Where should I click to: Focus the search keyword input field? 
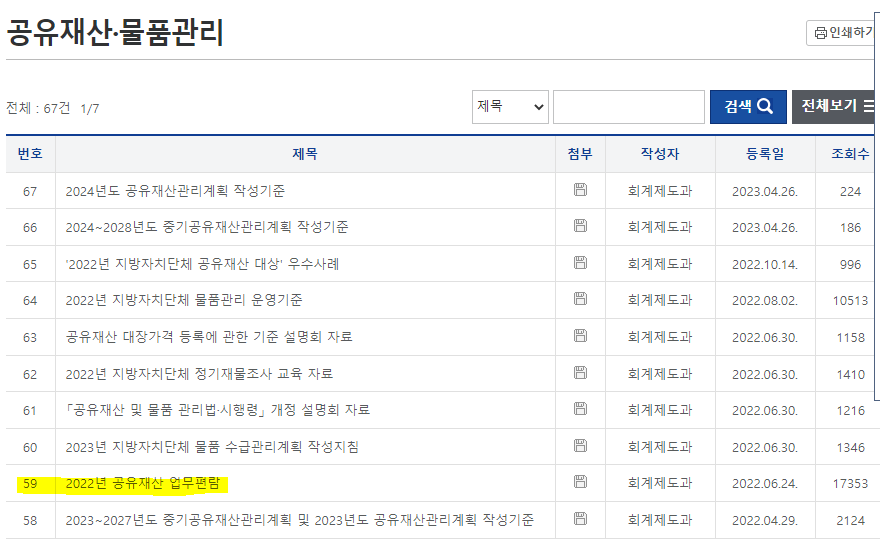point(629,107)
